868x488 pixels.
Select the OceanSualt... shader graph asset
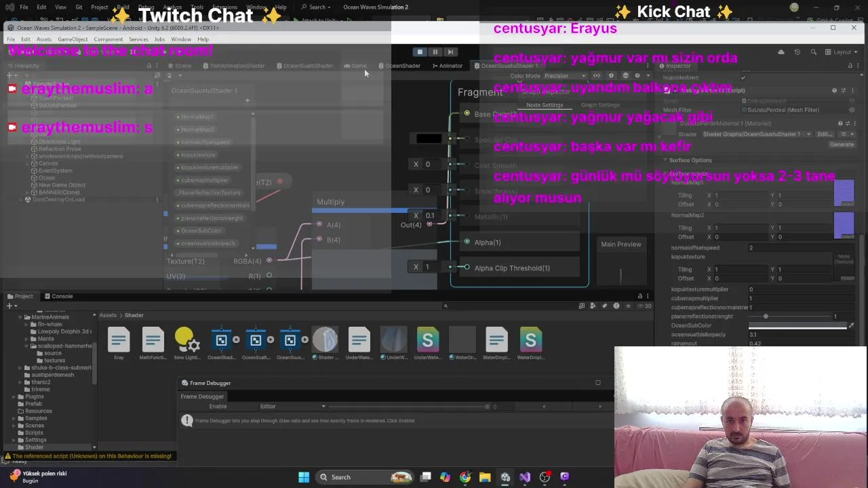pyautogui.click(x=256, y=344)
